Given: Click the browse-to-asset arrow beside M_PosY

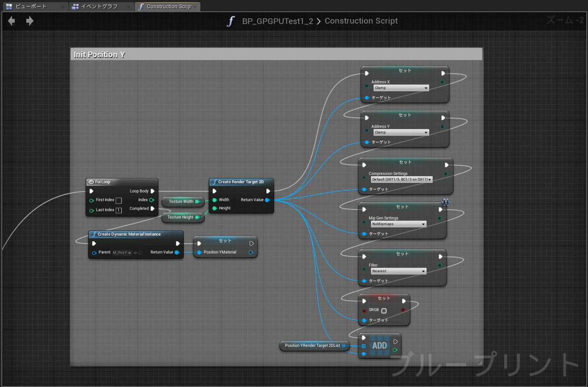Looking at the screenshot, I should (136, 253).
